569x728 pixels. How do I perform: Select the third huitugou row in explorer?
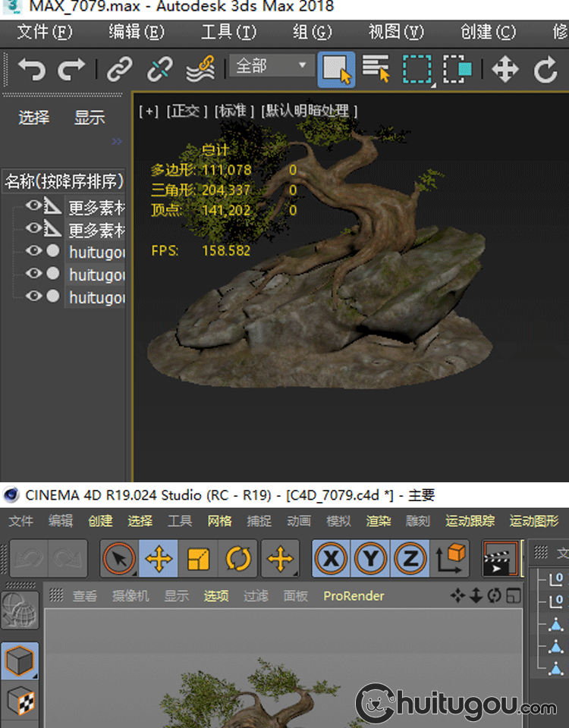[96, 297]
